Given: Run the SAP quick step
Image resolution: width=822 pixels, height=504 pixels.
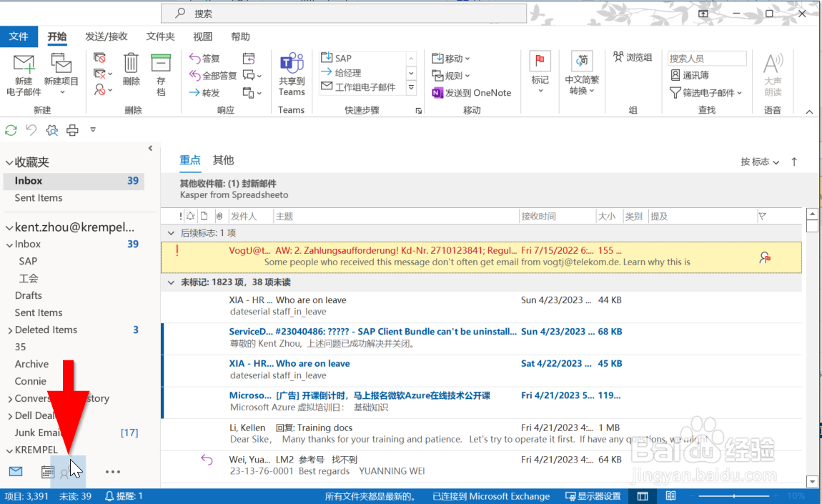Looking at the screenshot, I should pyautogui.click(x=337, y=58).
